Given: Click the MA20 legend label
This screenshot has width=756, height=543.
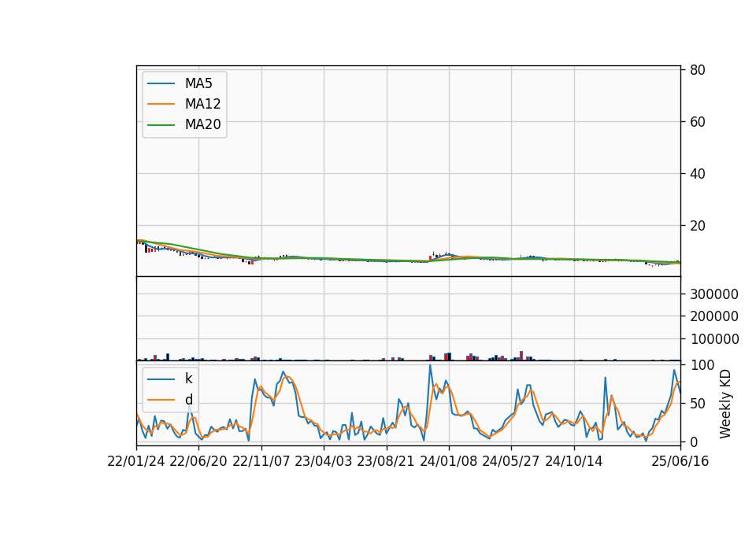Looking at the screenshot, I should [x=202, y=124].
